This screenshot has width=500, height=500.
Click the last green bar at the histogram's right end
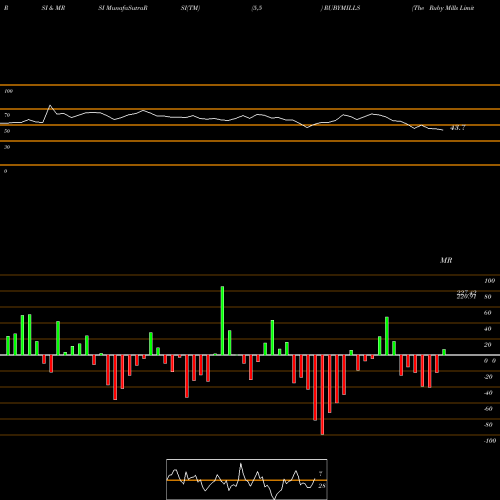pyautogui.click(x=444, y=352)
